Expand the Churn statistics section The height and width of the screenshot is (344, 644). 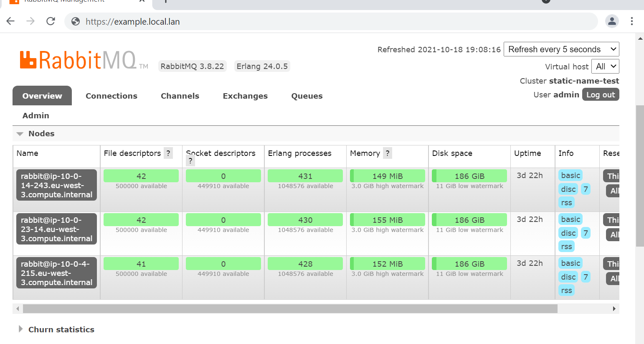57,329
